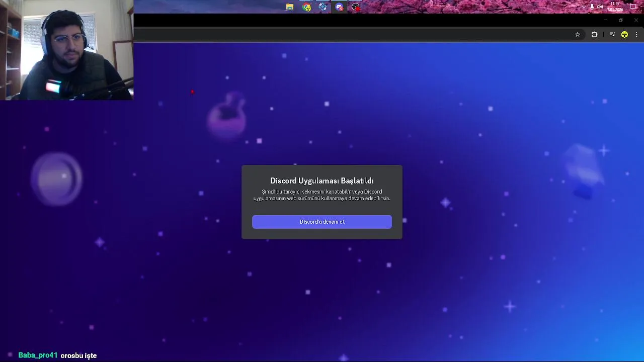Screen dimensions: 644x362
Task: Close the Chrome window
Action: click(x=636, y=20)
